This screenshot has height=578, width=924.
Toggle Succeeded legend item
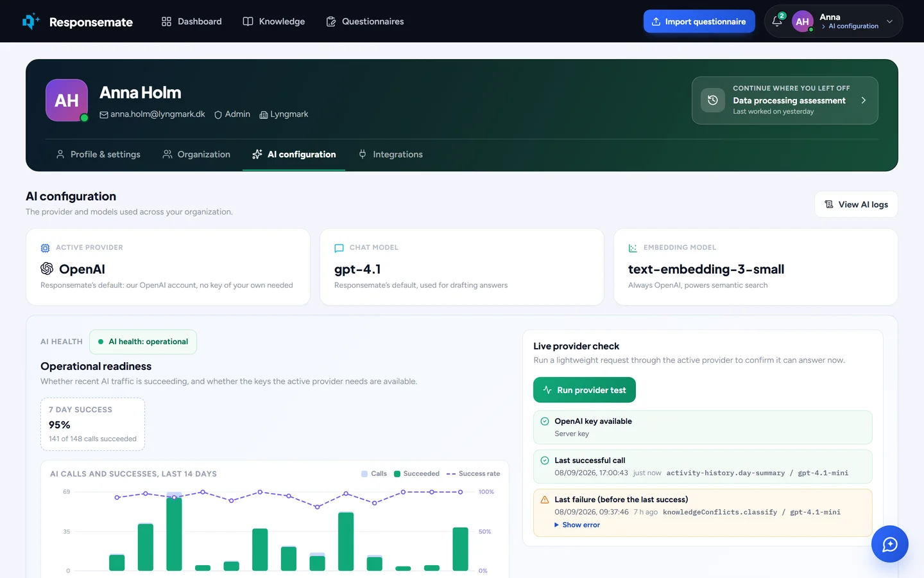click(x=416, y=474)
